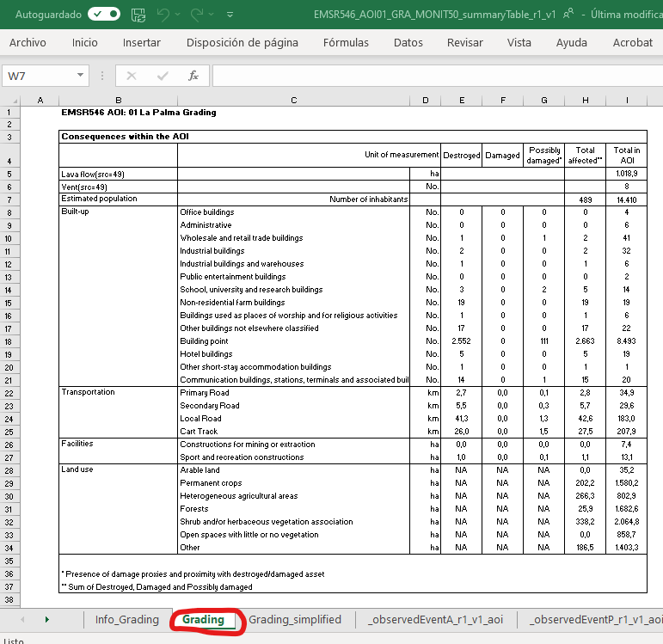
Task: Open the Revisar ribbon tab
Action: tap(465, 43)
